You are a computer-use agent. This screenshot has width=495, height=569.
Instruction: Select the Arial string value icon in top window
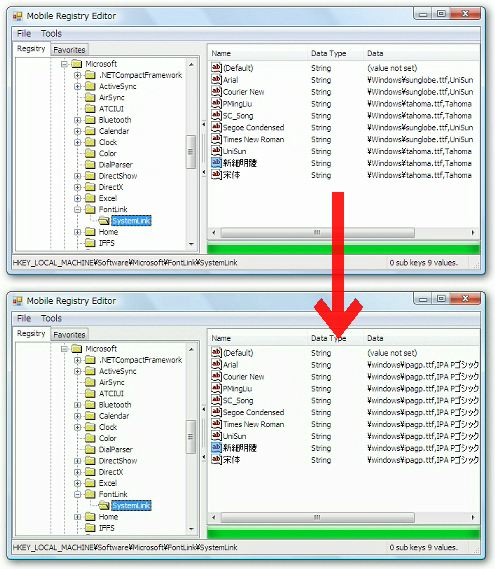coord(216,79)
